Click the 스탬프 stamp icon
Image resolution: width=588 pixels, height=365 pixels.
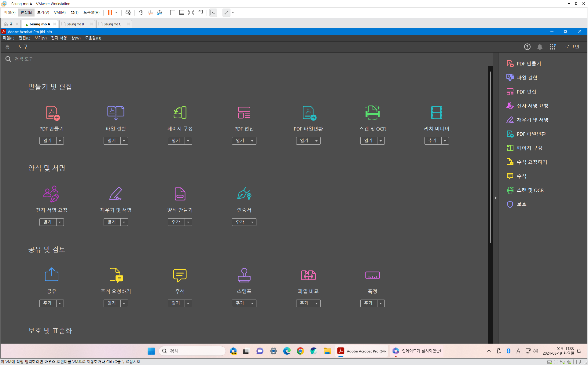[x=244, y=275]
